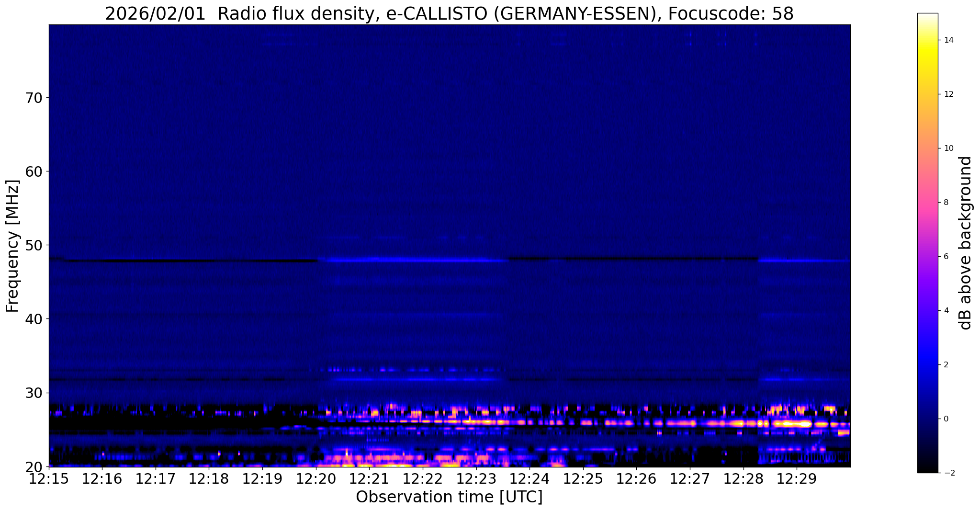Viewport: 980px width, 511px height.
Task: Click the colorbar tick label 10
Action: pos(948,148)
